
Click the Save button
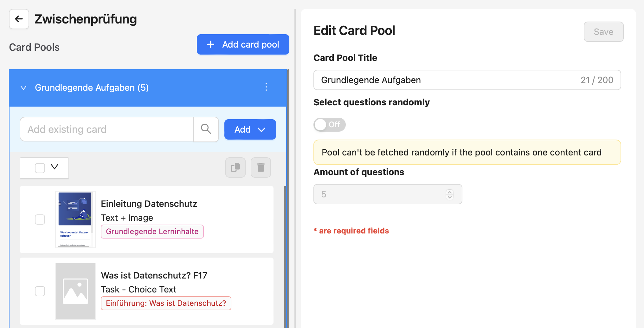[604, 32]
